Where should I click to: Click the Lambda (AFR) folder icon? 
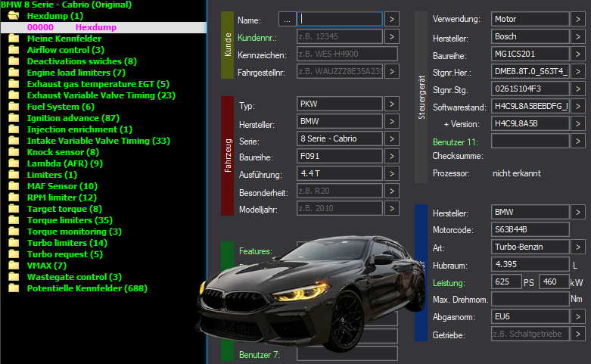click(x=14, y=163)
